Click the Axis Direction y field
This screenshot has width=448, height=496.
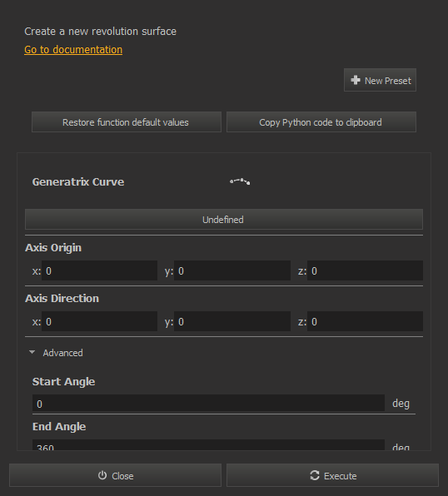click(x=232, y=321)
